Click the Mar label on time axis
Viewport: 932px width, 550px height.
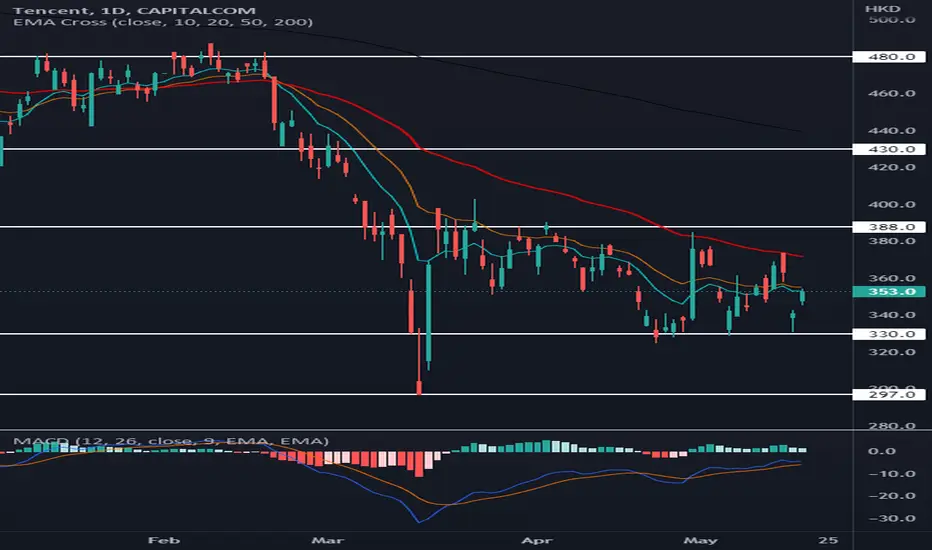pos(328,540)
